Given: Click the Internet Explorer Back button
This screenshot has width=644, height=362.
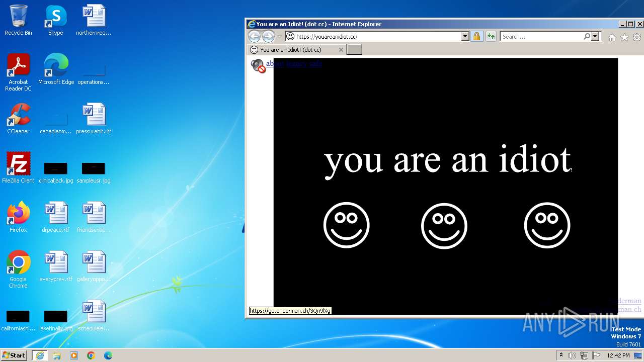Looking at the screenshot, I should 254,36.
